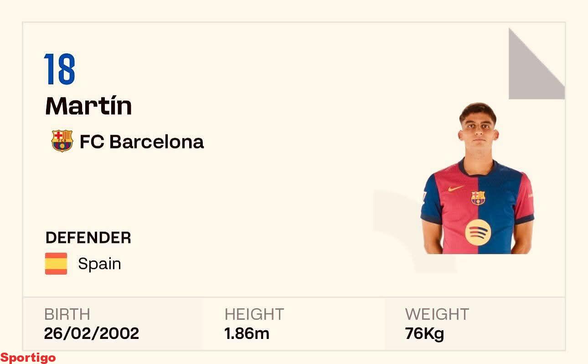Click the DEFENDER position label

tap(88, 237)
